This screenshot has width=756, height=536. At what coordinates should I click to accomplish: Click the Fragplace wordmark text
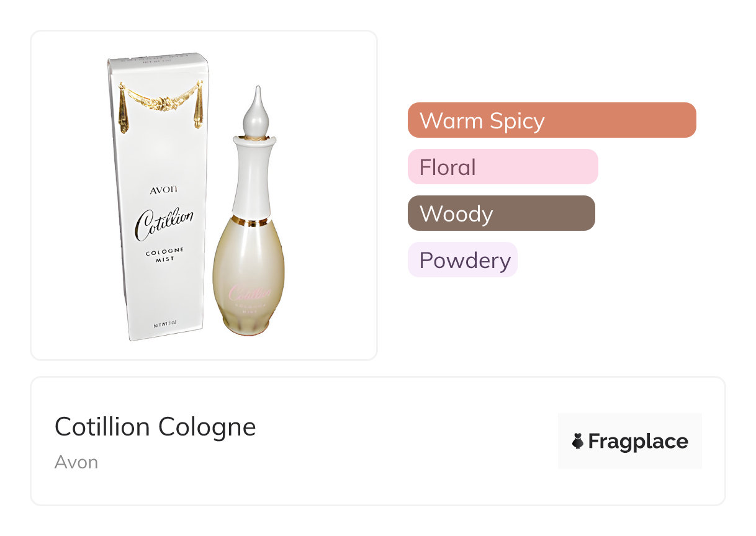[637, 441]
